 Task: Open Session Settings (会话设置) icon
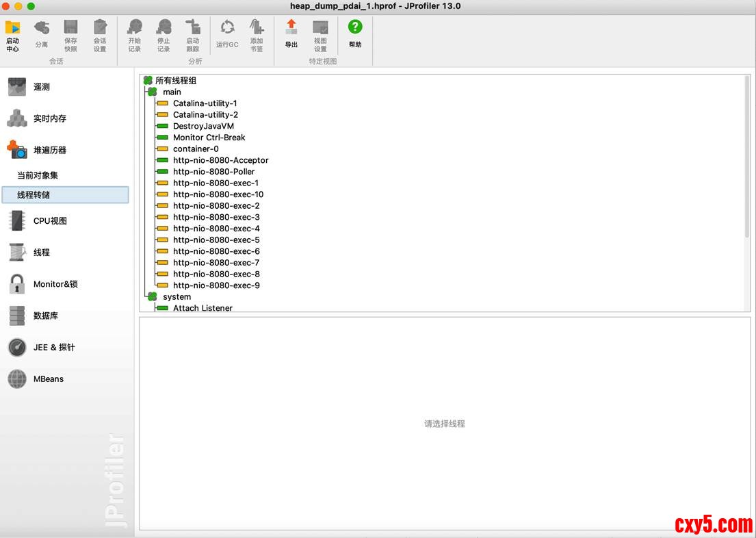pyautogui.click(x=100, y=35)
